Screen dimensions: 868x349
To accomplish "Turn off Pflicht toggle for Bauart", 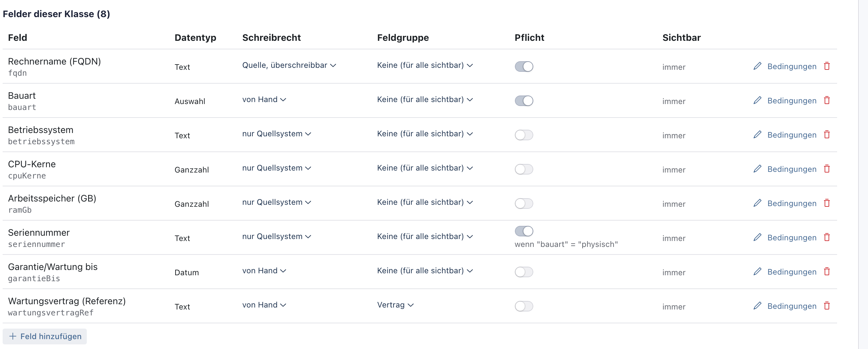I will tap(524, 100).
